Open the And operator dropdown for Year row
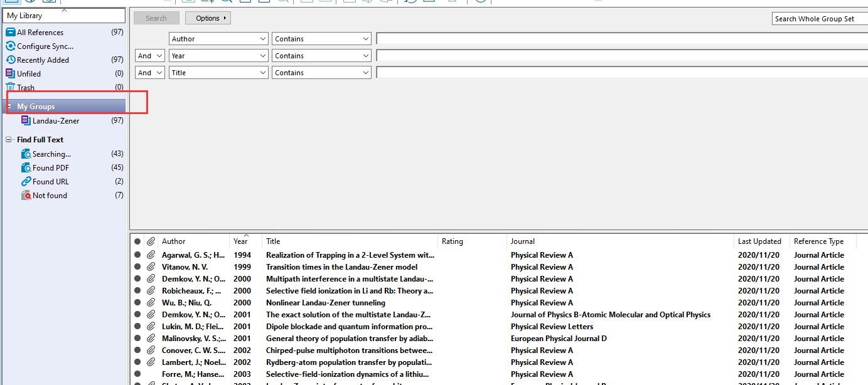Screen dimensions: 868x385 [150, 56]
